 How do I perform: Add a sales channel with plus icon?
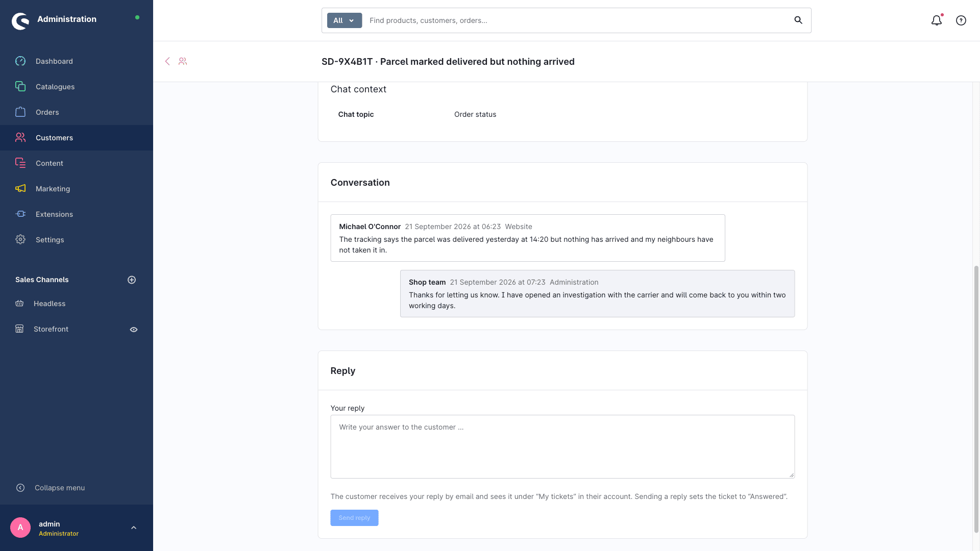pyautogui.click(x=132, y=280)
